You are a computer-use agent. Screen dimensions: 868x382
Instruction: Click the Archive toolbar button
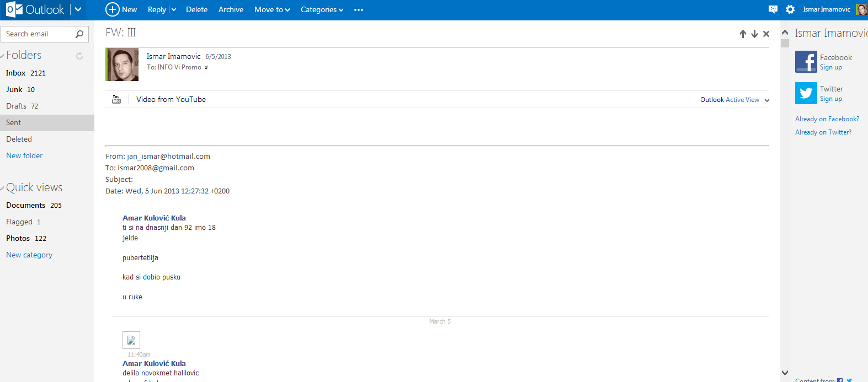(x=231, y=10)
